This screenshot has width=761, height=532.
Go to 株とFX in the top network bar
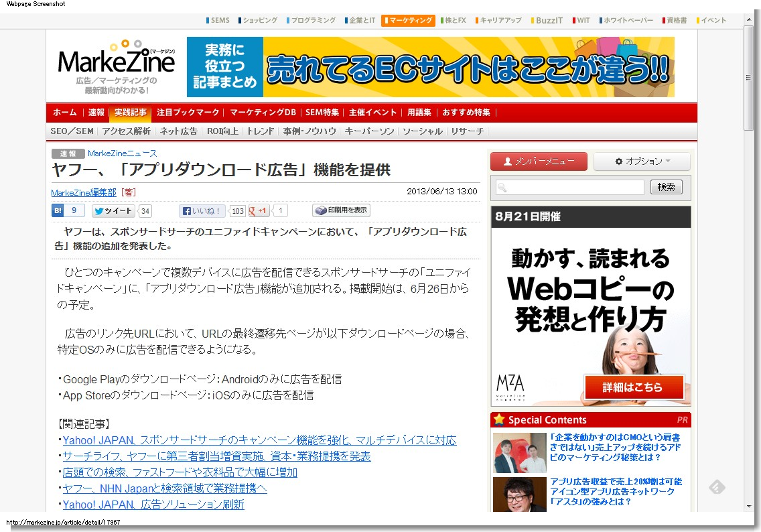(x=454, y=20)
